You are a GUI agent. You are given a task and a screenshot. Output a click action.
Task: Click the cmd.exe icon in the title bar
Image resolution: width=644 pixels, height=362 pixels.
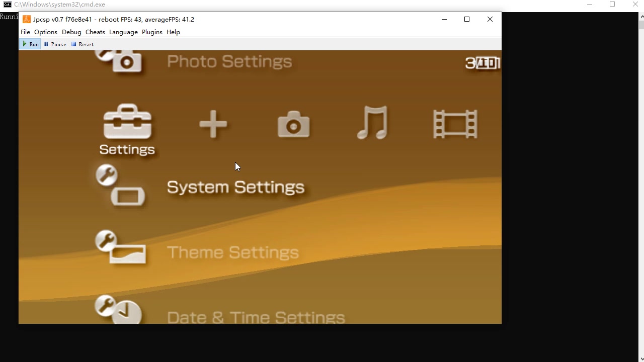coord(8,5)
